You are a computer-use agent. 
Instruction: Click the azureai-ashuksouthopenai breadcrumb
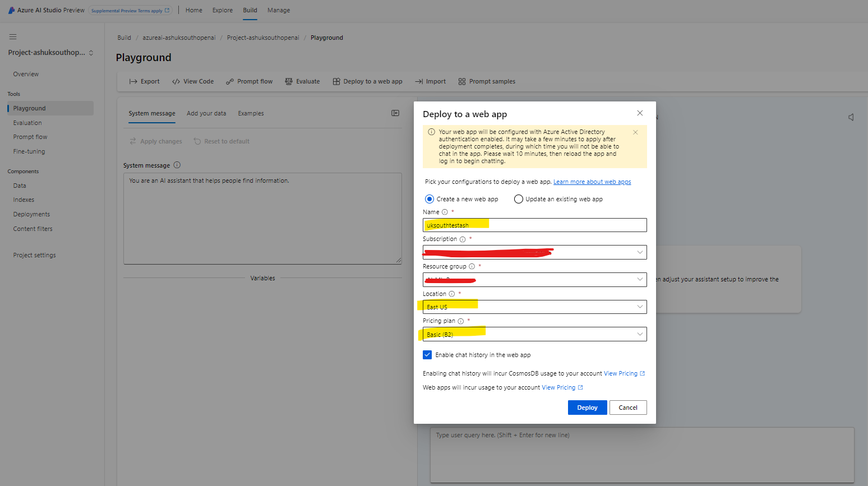click(179, 38)
